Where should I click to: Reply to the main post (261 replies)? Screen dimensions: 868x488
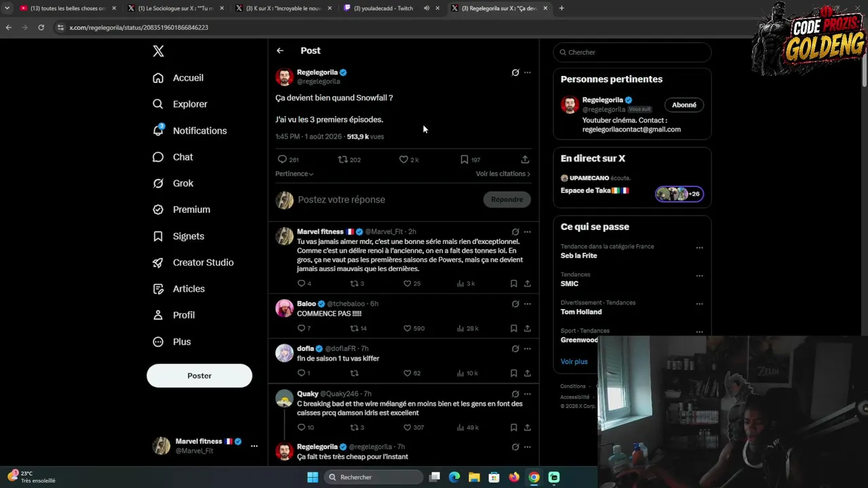[x=282, y=159]
